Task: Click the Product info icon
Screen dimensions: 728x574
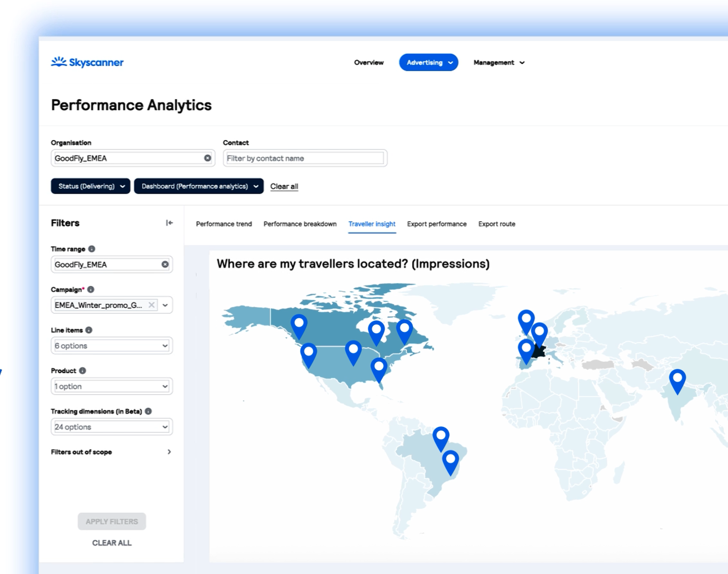Action: (x=82, y=370)
